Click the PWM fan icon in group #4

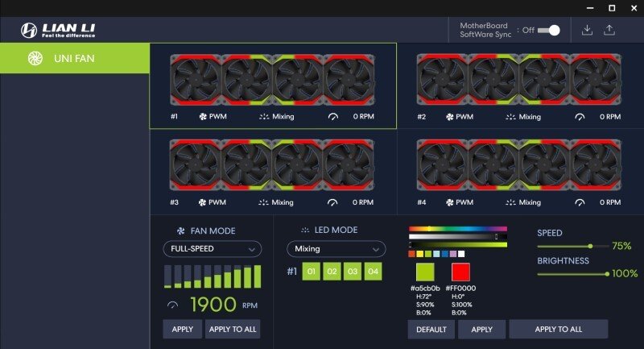tap(450, 202)
